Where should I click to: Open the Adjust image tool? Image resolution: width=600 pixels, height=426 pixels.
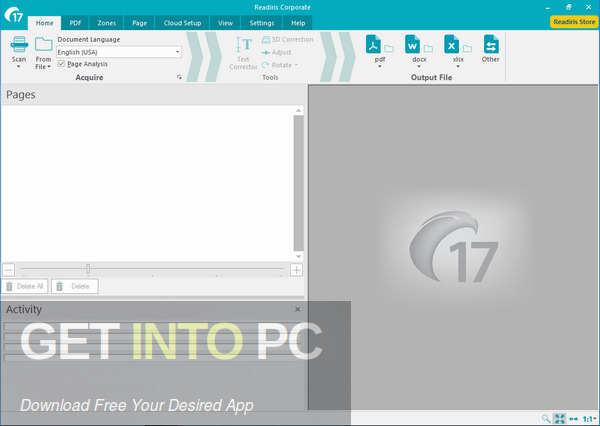[x=277, y=52]
